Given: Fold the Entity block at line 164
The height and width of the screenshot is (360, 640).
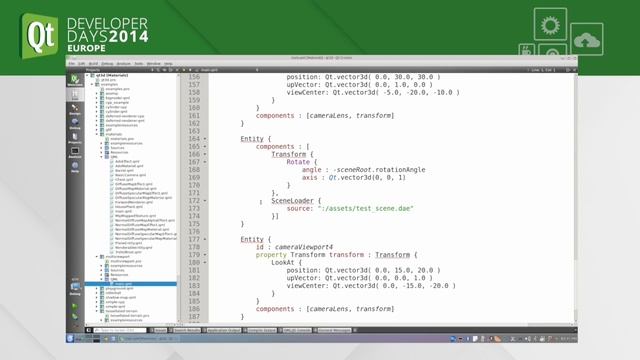Looking at the screenshot, I should (205, 139).
